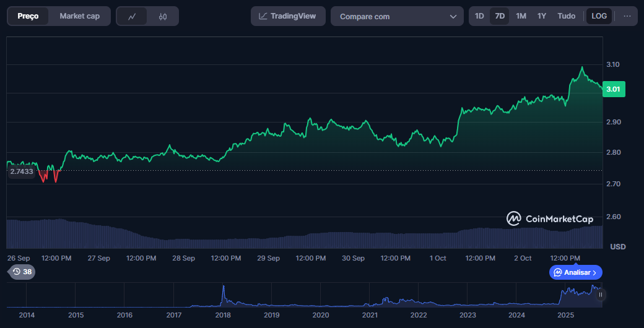Expand the Compare com dropdown

397,17
